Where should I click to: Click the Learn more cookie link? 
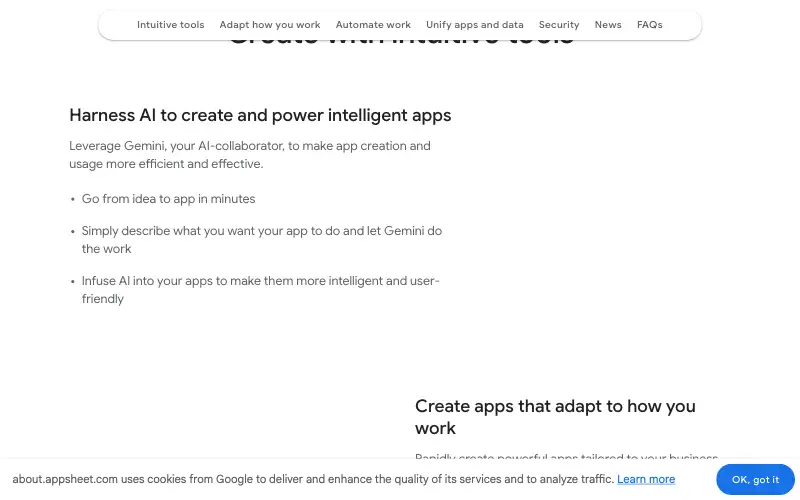[646, 479]
